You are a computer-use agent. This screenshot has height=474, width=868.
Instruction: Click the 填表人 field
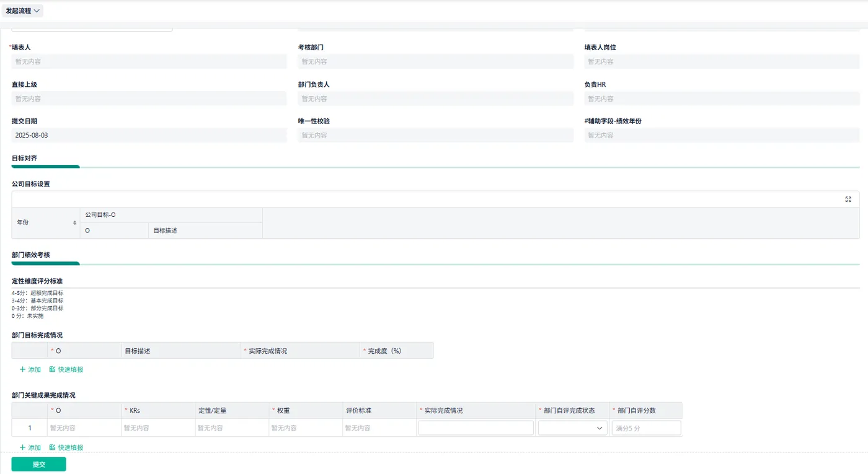[x=149, y=61]
